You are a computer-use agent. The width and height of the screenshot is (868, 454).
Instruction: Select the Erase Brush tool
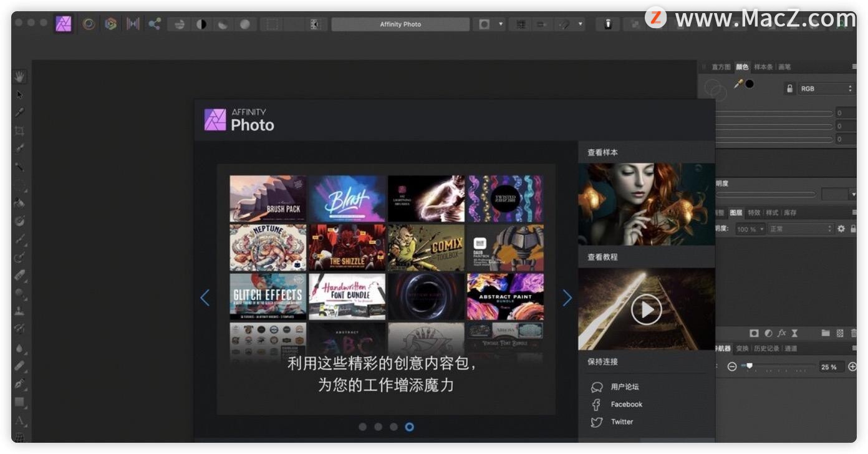point(20,275)
